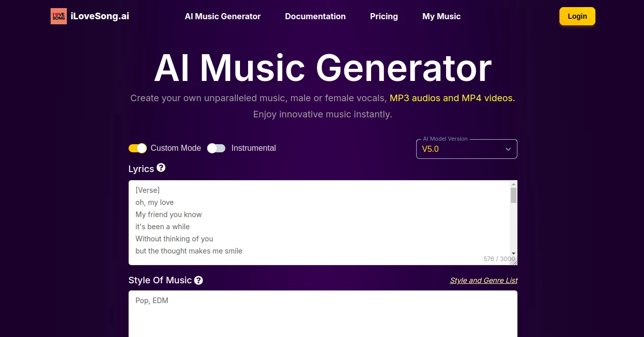Click the lyrics textarea resize handle
The height and width of the screenshot is (337, 644).
pos(515,262)
